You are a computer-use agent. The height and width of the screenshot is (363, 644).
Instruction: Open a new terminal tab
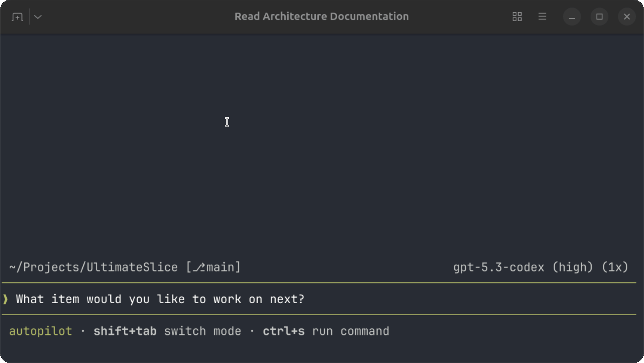coord(17,17)
